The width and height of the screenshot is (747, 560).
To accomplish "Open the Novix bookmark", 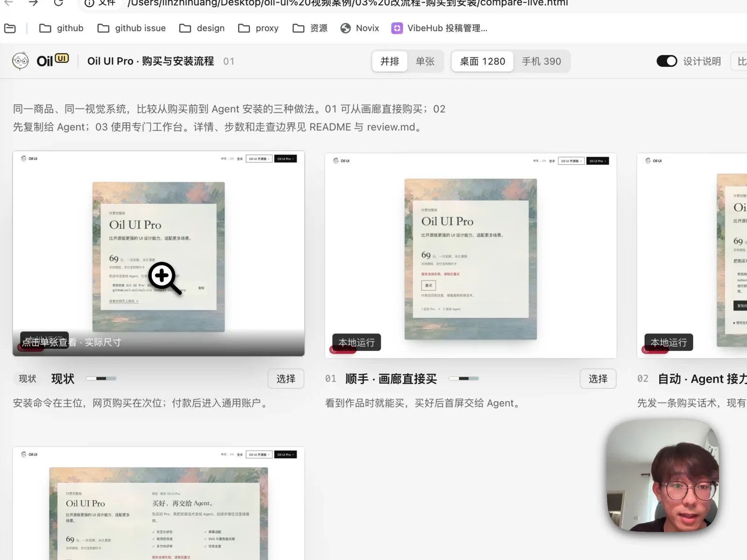I will tap(359, 28).
